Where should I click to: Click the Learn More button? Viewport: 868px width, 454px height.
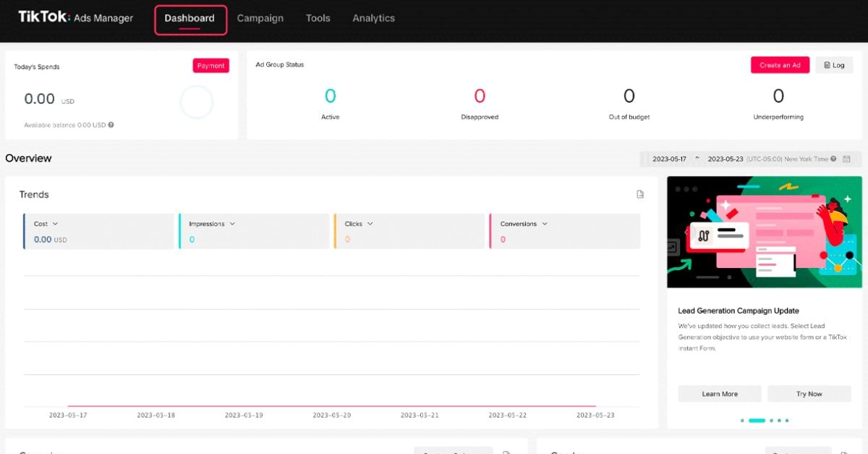click(718, 393)
